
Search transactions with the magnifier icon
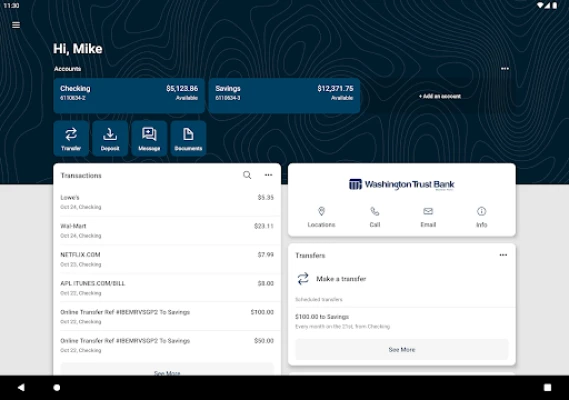pos(247,175)
